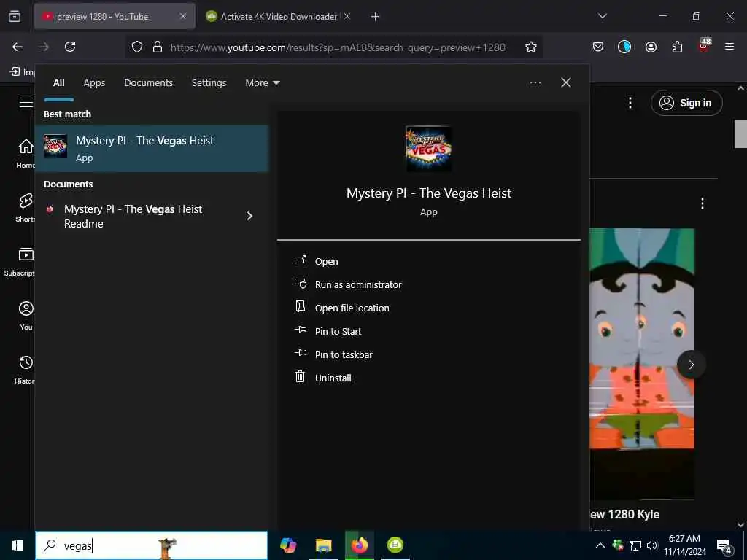
Task: Click the YouTube URL address bar
Action: pyautogui.click(x=337, y=47)
